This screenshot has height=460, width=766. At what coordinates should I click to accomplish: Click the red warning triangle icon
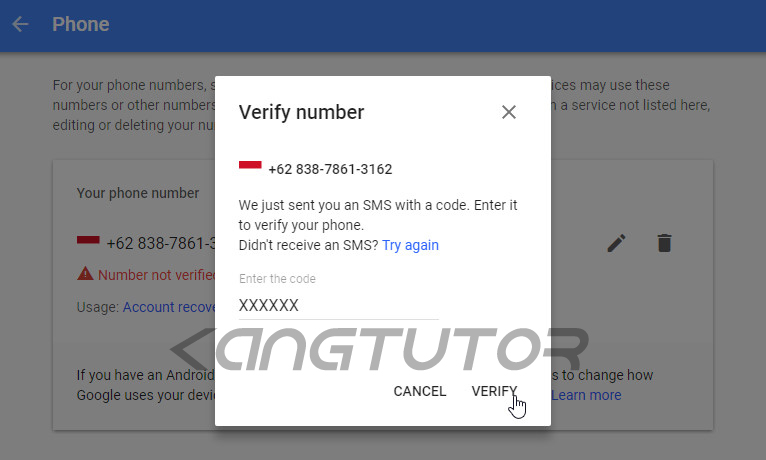[85, 274]
